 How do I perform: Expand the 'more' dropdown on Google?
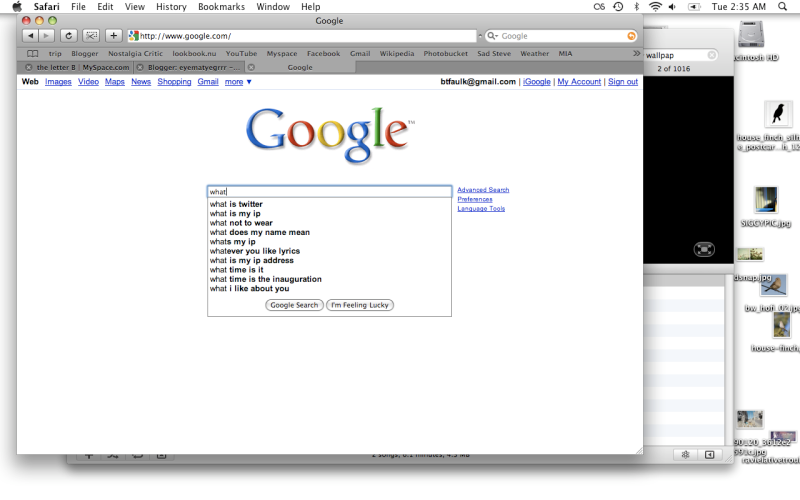238,82
